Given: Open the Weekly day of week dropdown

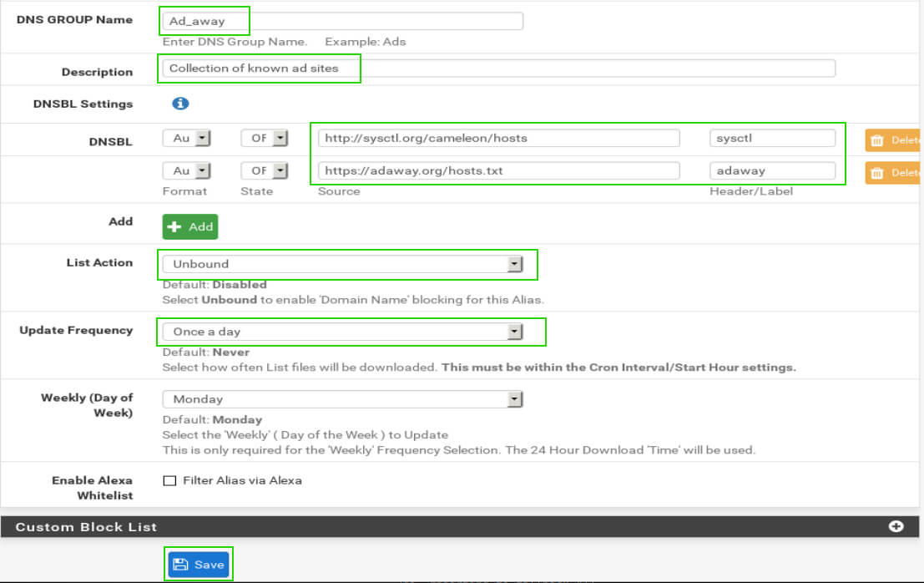Looking at the screenshot, I should (342, 399).
